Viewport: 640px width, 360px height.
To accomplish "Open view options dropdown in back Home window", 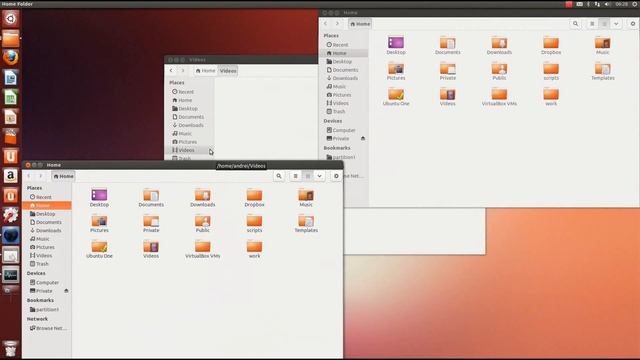I will coord(616,24).
